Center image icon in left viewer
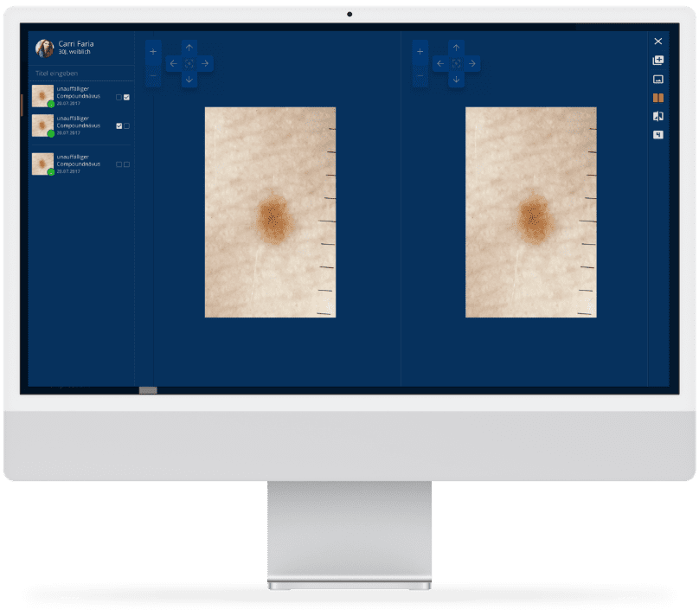This screenshot has height=616, width=699. [189, 63]
